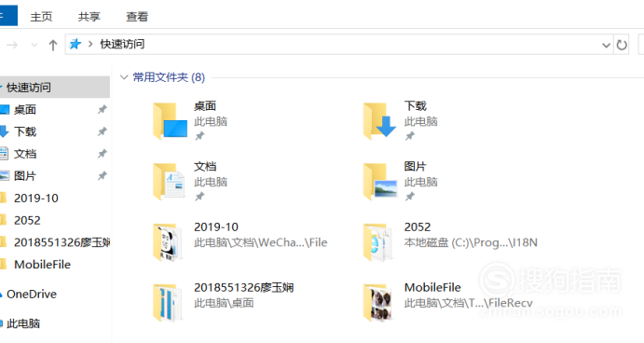Click the 图片 folder name in main pane

pos(416,166)
